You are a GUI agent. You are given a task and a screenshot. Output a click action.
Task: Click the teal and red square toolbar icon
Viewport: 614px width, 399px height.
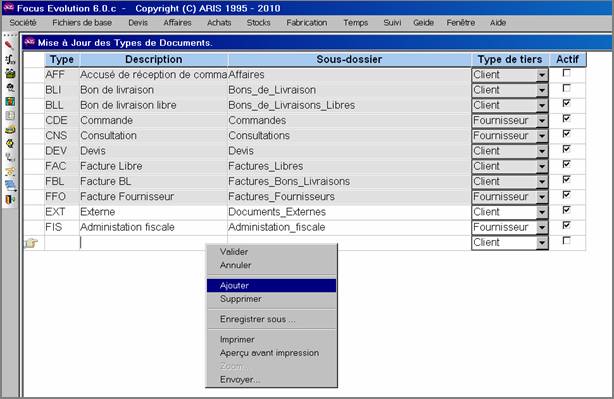[x=10, y=101]
